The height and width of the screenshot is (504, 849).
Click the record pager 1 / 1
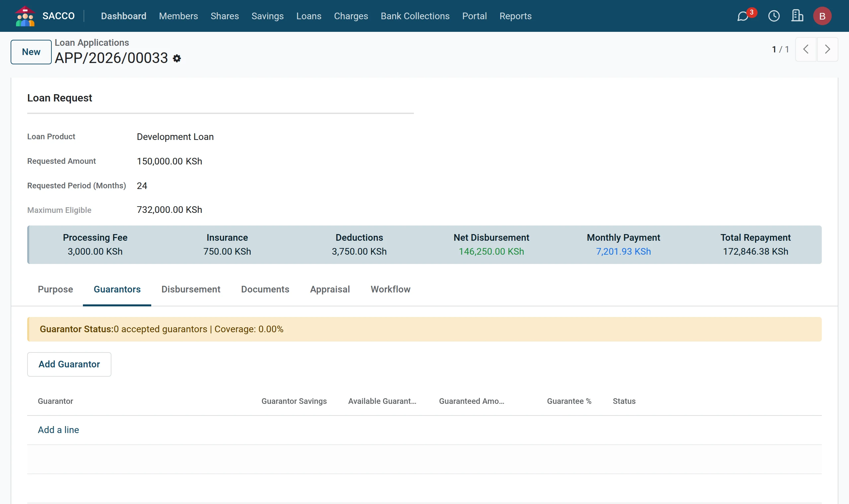(780, 49)
